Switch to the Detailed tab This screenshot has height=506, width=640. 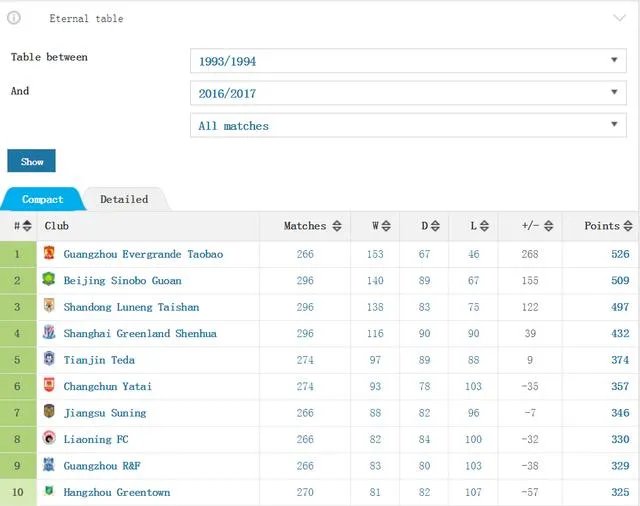coord(124,199)
